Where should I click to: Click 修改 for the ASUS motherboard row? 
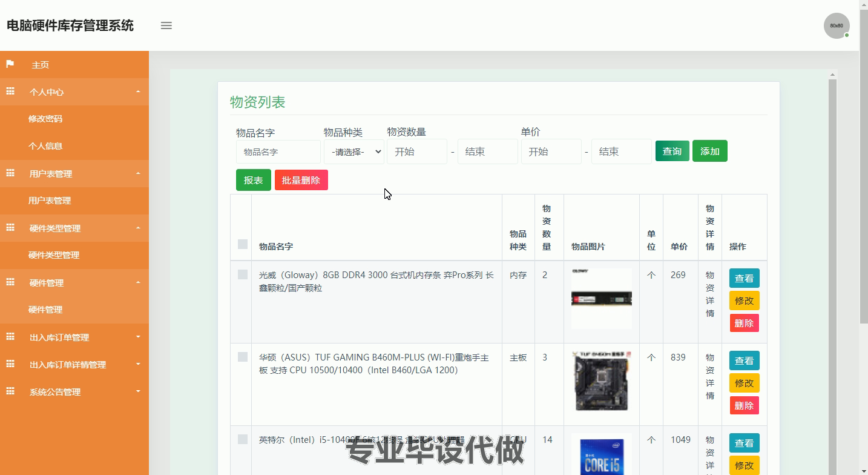745,383
